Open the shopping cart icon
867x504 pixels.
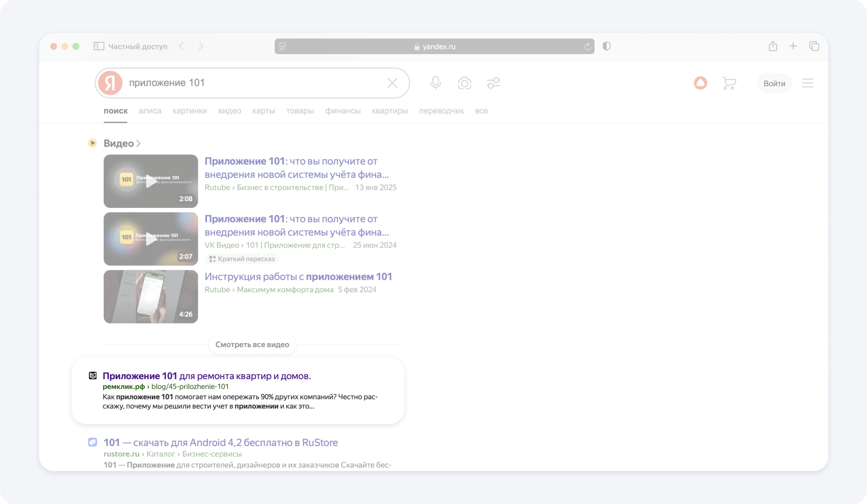click(729, 83)
